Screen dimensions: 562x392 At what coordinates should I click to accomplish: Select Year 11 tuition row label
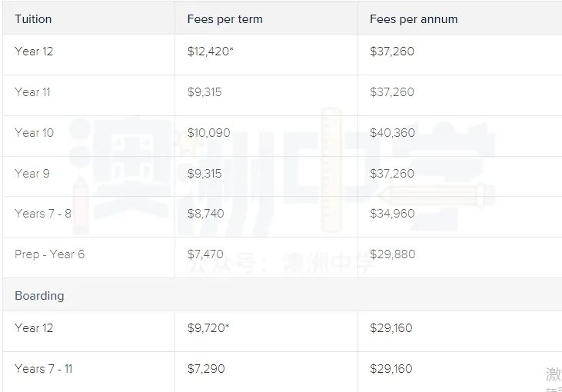pos(32,92)
